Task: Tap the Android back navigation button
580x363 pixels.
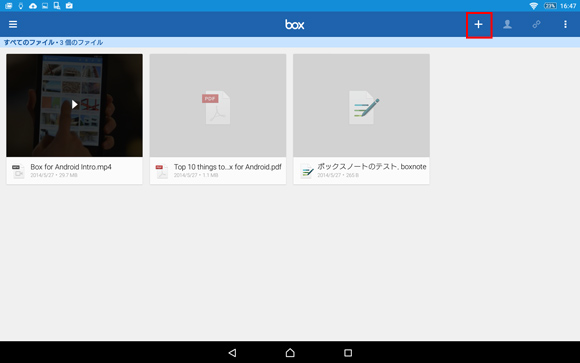Action: (232, 353)
